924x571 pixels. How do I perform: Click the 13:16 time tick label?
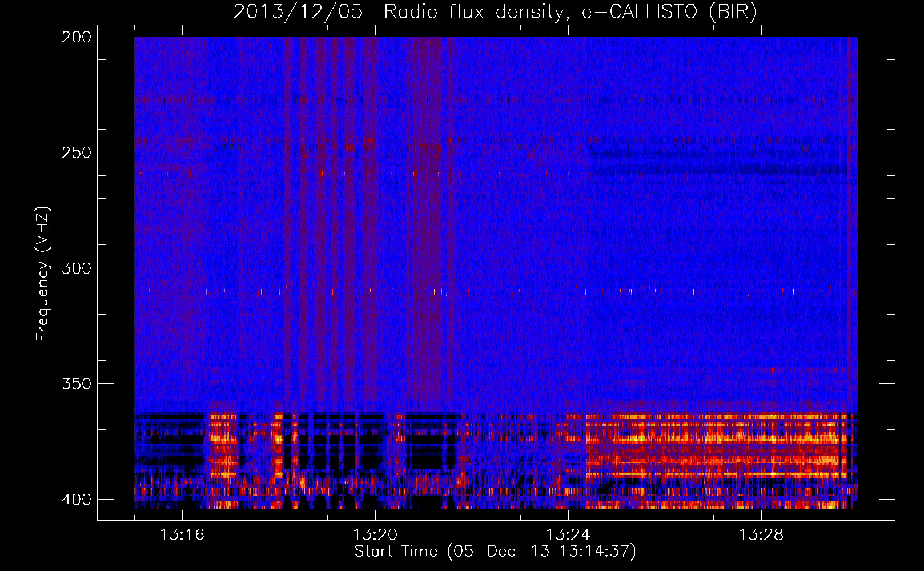click(x=182, y=534)
